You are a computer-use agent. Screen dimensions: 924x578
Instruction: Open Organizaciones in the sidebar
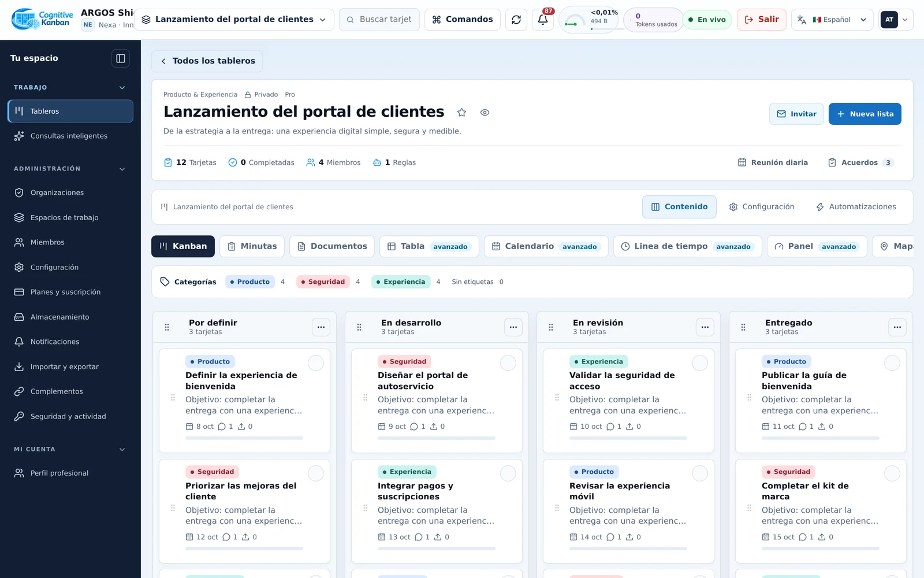click(70, 192)
